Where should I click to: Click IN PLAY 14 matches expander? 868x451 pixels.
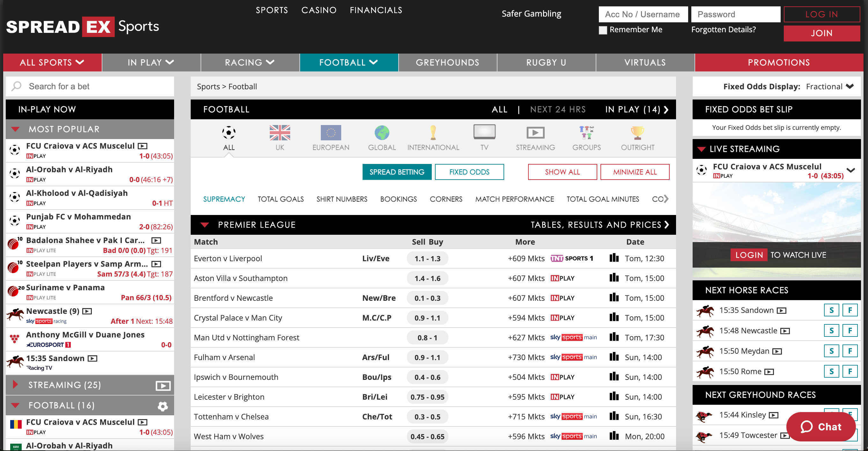[x=636, y=108]
